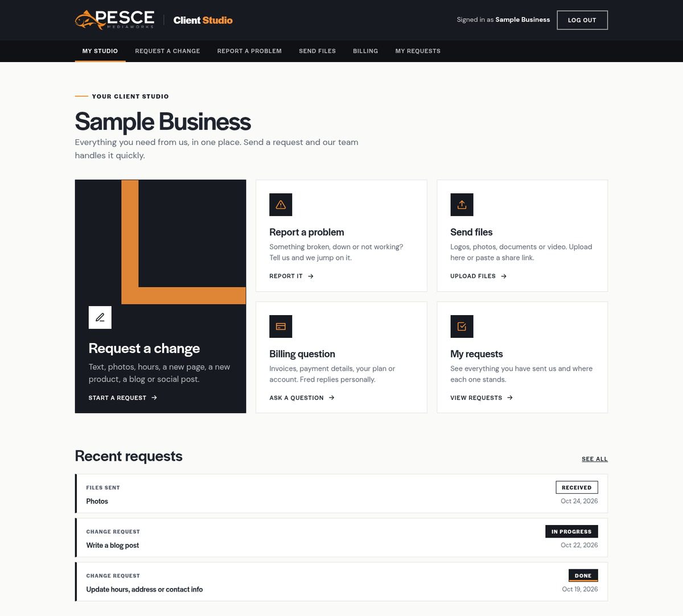Open the Write a blog post request
This screenshot has height=616, width=683.
tap(341, 538)
